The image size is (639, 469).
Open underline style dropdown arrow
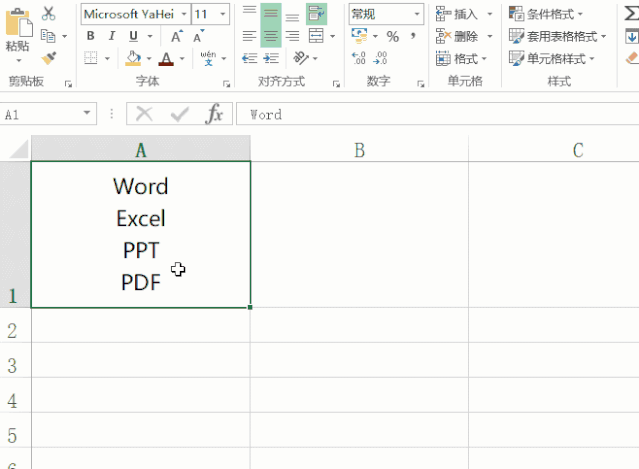coord(150,36)
